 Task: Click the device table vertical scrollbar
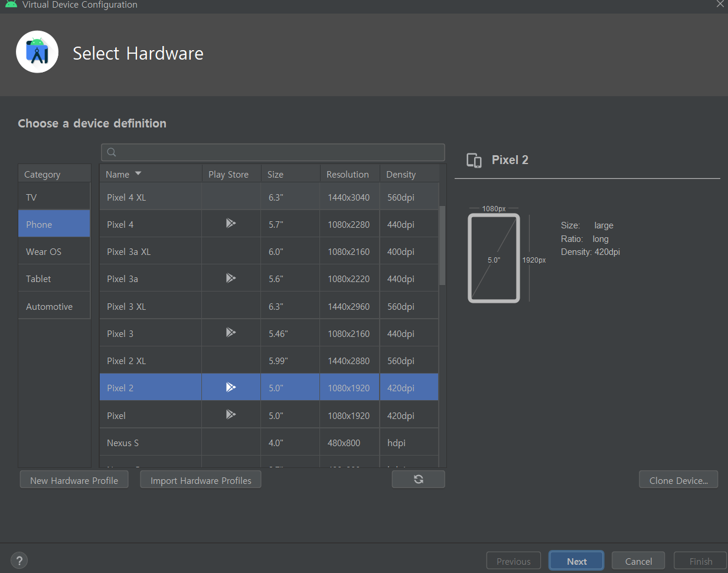pyautogui.click(x=442, y=245)
